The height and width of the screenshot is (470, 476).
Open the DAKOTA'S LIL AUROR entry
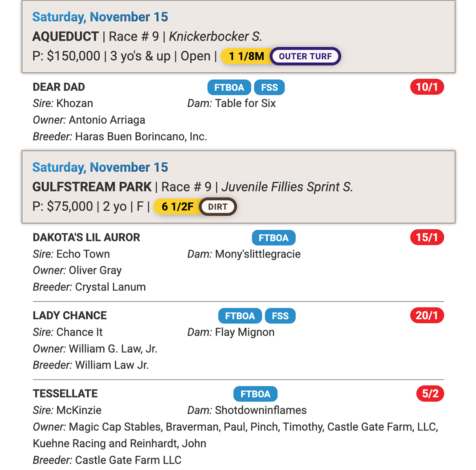coord(86,237)
